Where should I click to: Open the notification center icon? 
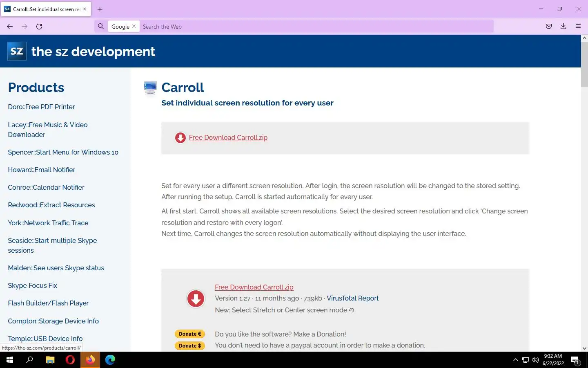575,360
